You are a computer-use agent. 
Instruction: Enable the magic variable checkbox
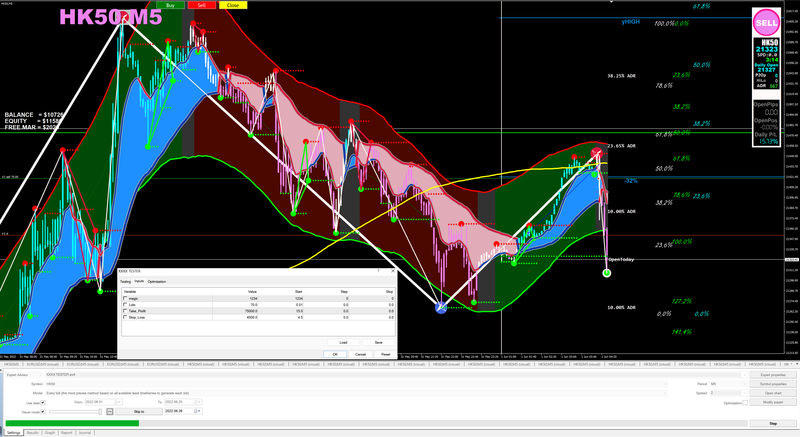pos(125,298)
